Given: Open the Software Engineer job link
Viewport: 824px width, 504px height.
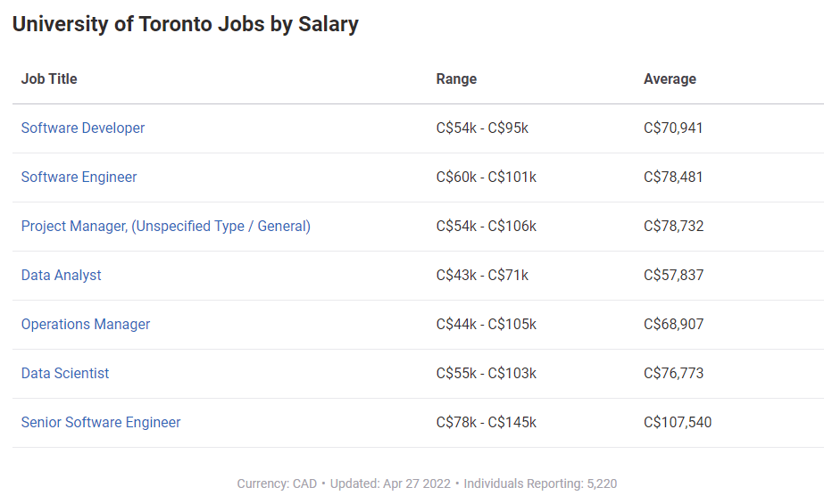Looking at the screenshot, I should coord(79,177).
